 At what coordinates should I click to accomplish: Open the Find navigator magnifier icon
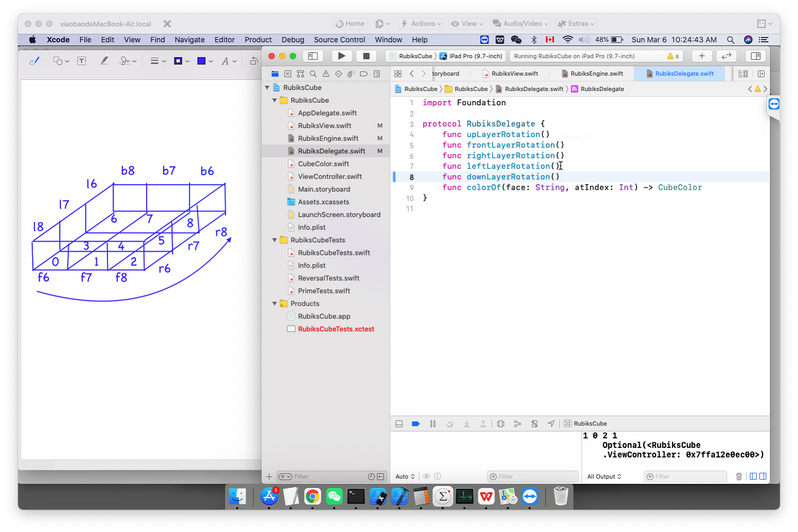[313, 74]
